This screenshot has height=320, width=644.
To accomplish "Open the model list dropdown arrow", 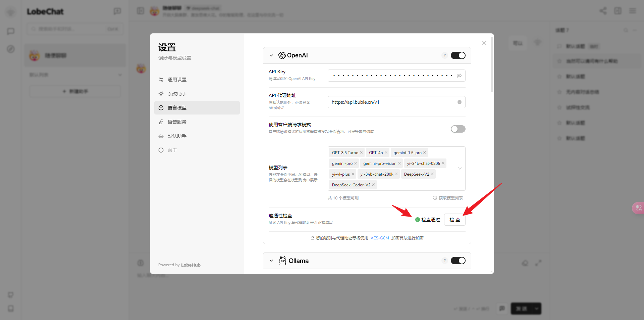I will pyautogui.click(x=460, y=169).
